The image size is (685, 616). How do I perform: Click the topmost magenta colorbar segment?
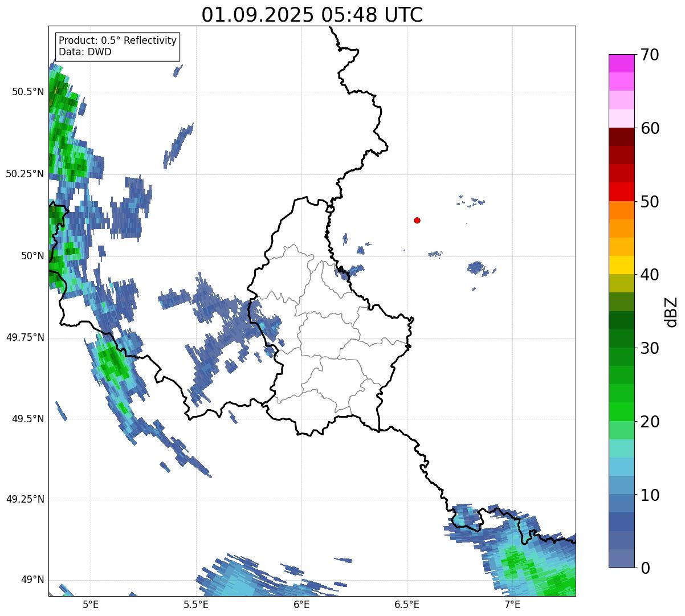621,63
